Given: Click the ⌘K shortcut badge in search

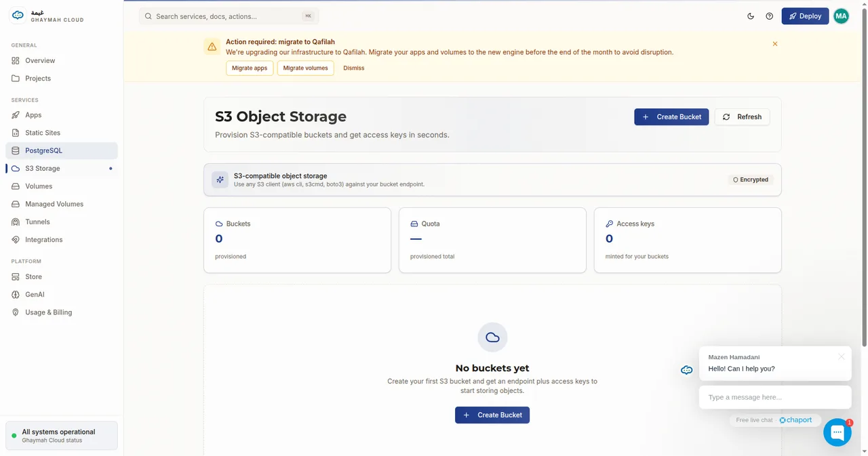Looking at the screenshot, I should [309, 16].
